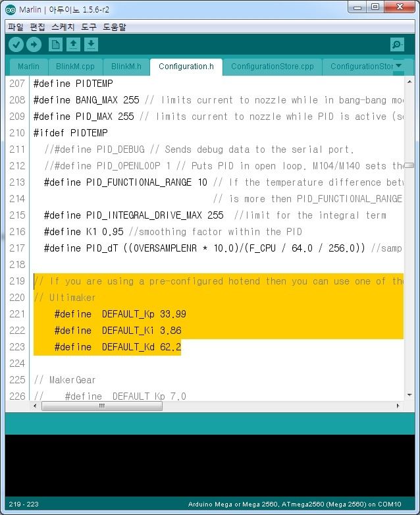Screen dimensions: 420x515
Task: Click the line '#define PIDTEMP'
Action: (x=73, y=84)
